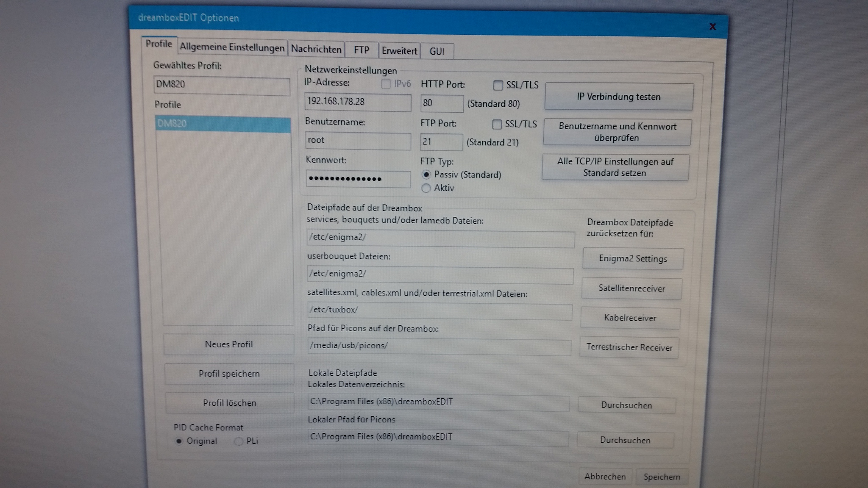Click IP Verbindung testen button
This screenshot has height=488, width=868.
(618, 97)
